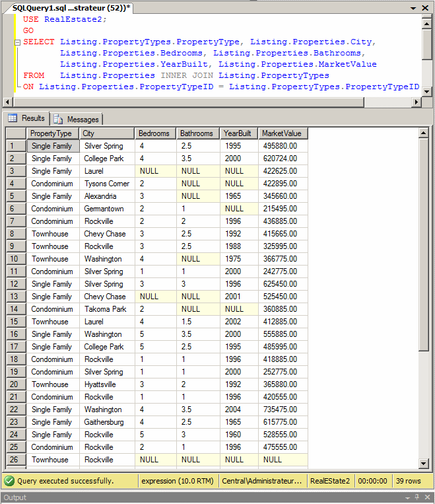Click the 'Single Family' cell in row 1
This screenshot has height=504, width=435.
[x=53, y=146]
